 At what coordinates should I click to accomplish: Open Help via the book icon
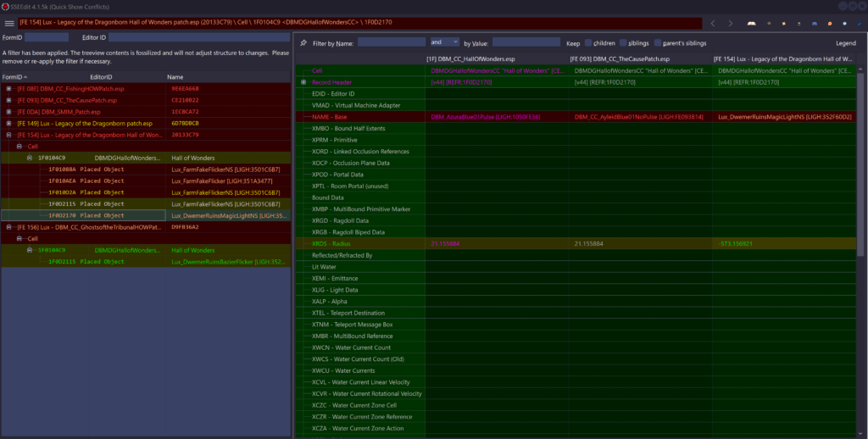[751, 24]
